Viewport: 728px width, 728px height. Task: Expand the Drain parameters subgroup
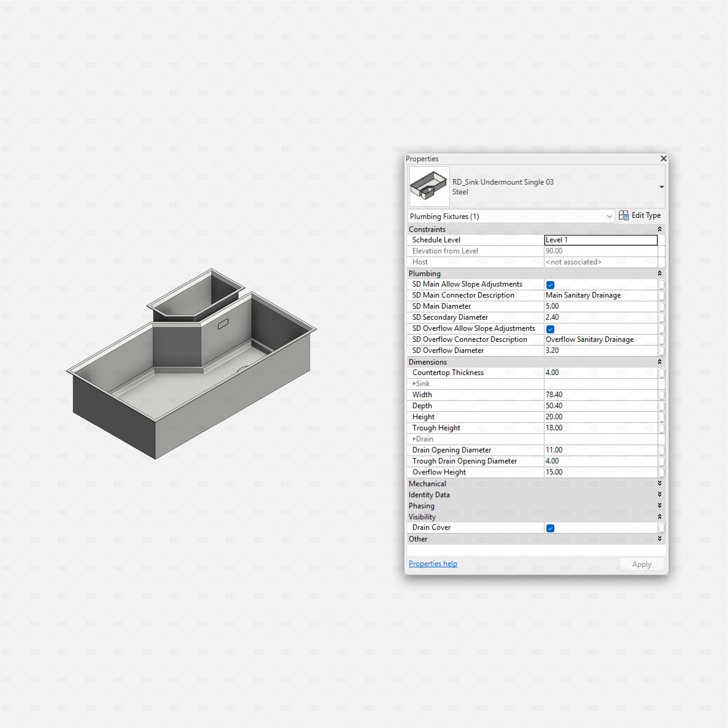(x=414, y=439)
